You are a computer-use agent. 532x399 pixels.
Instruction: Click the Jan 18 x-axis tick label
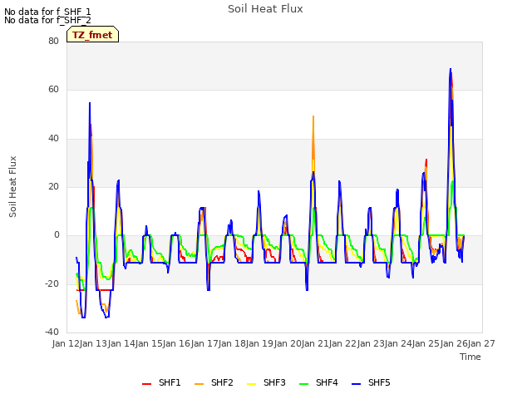232,343
